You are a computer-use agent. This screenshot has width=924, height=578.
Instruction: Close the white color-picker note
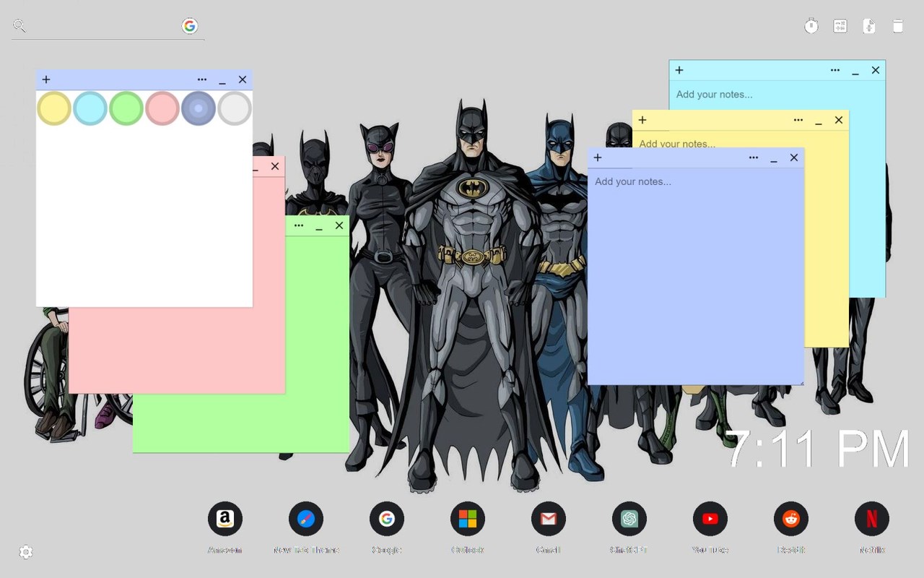coord(243,79)
